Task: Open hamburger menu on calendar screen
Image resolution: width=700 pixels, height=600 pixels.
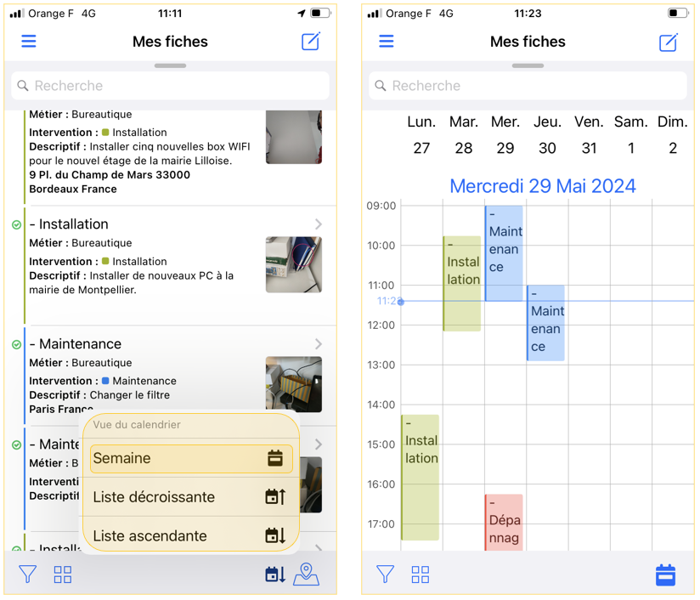Action: (x=387, y=42)
